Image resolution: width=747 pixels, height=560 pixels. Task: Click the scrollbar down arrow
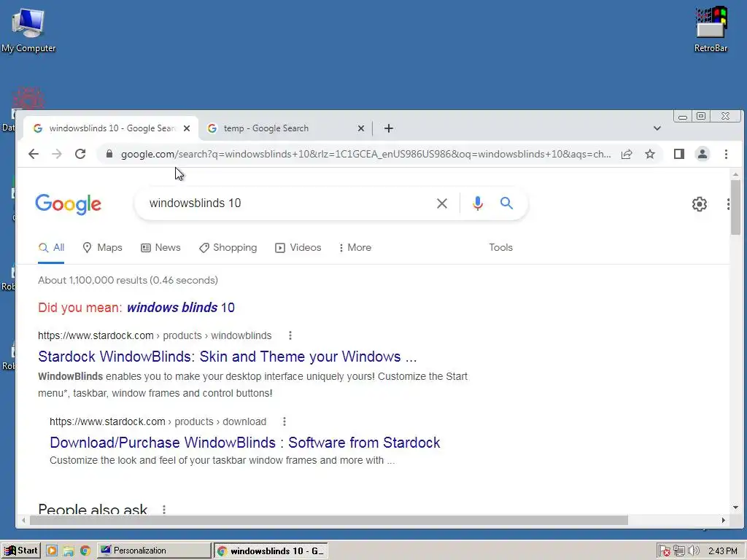click(x=735, y=507)
